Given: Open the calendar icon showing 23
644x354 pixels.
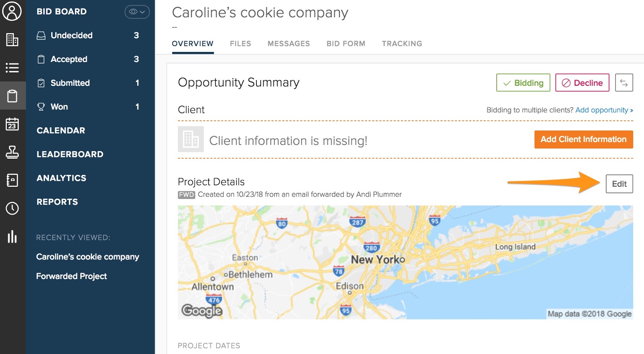Looking at the screenshot, I should coord(12,124).
